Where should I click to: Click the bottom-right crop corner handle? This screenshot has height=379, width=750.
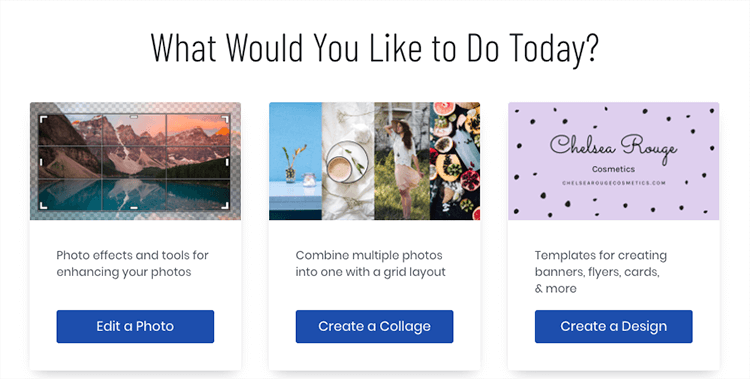click(x=225, y=206)
